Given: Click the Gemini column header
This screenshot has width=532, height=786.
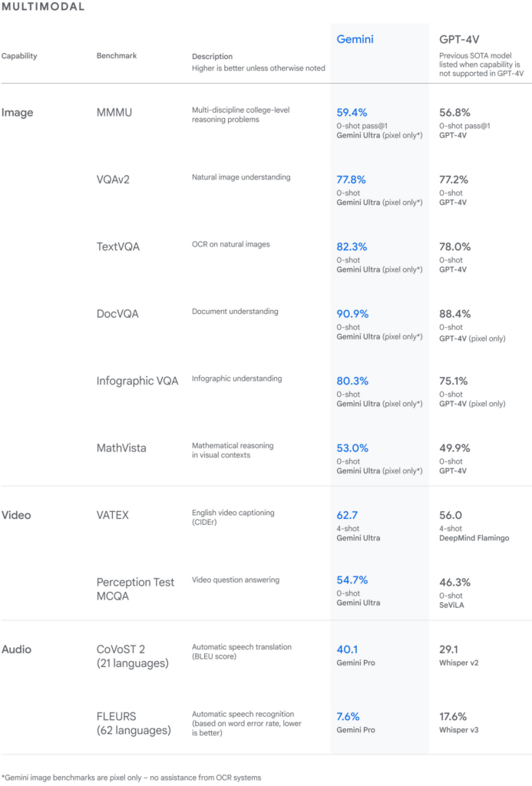Looking at the screenshot, I should (x=355, y=38).
